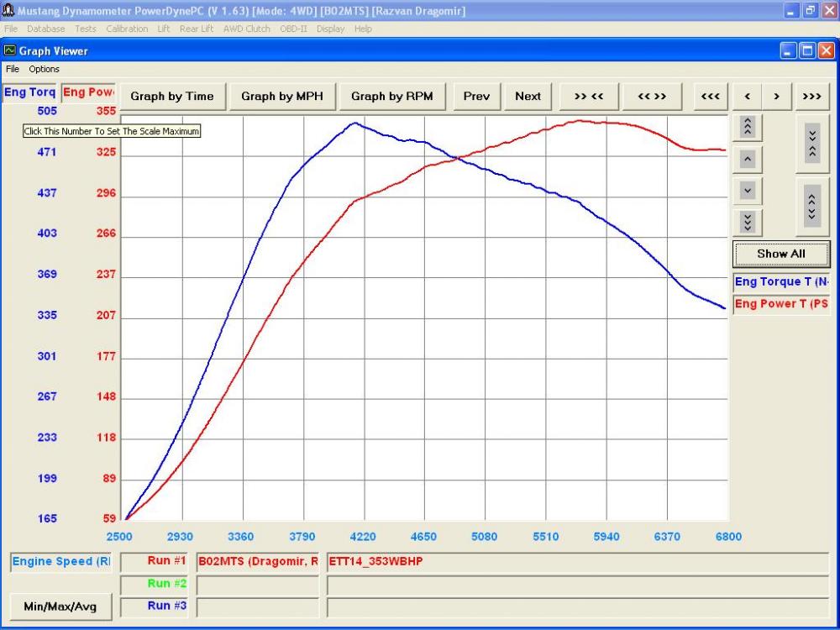Click the triple left arrow '<<<' button
840x630 pixels.
[711, 97]
